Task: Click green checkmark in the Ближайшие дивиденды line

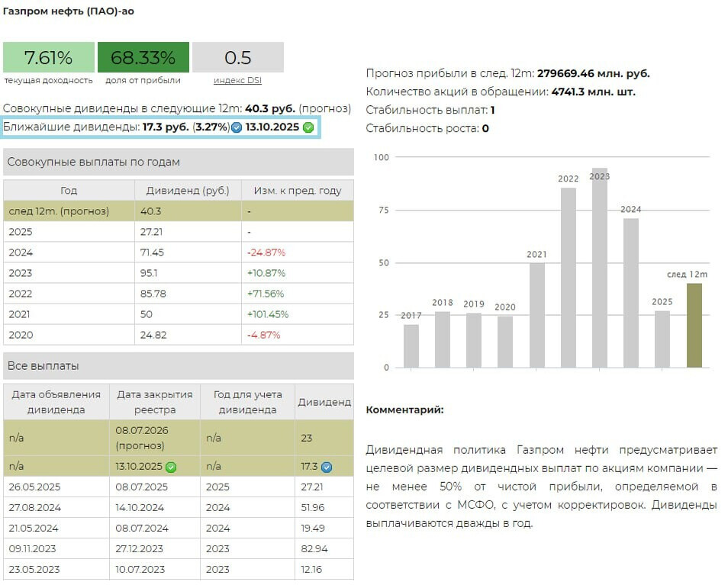Action: pos(308,127)
